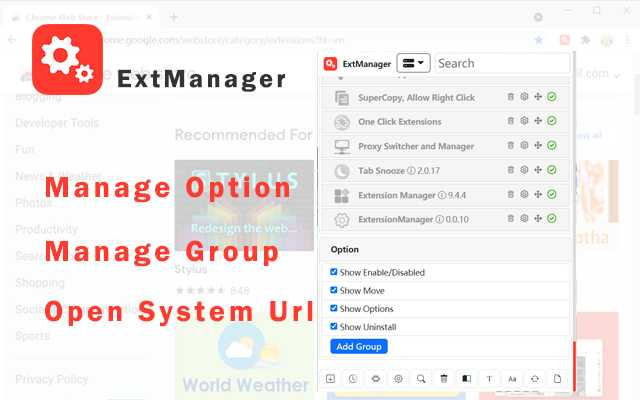Open the Fun category in Web Store
Viewport: 640px width, 400px height.
(25, 149)
